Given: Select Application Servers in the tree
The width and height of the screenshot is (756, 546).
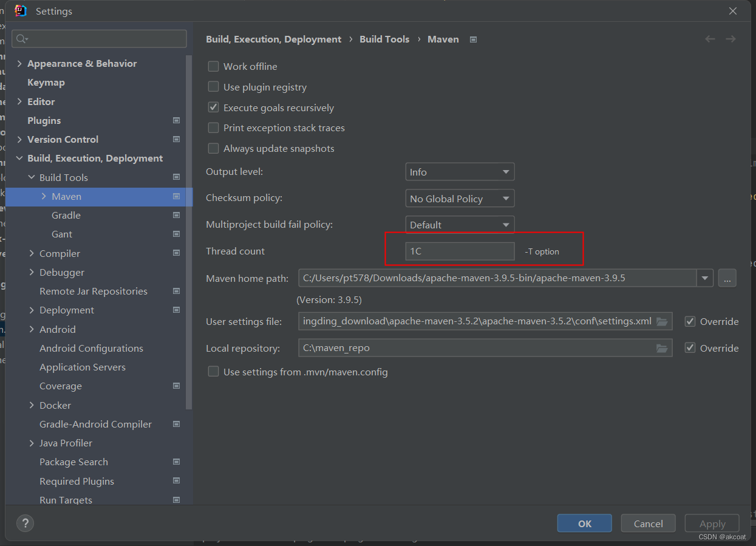Looking at the screenshot, I should (x=83, y=367).
